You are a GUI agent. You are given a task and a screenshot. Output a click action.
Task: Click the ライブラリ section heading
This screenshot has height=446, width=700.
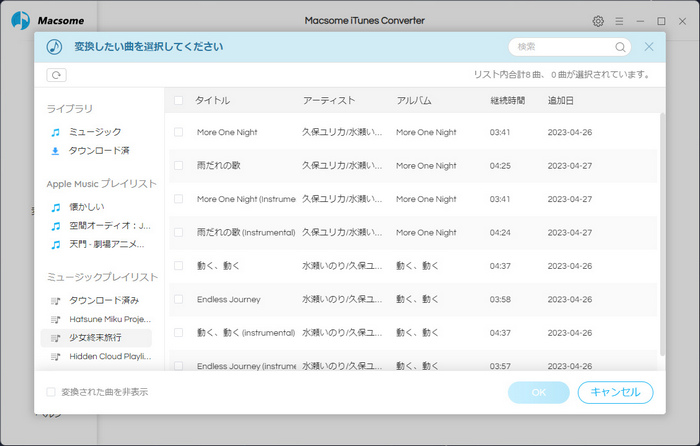click(x=70, y=109)
